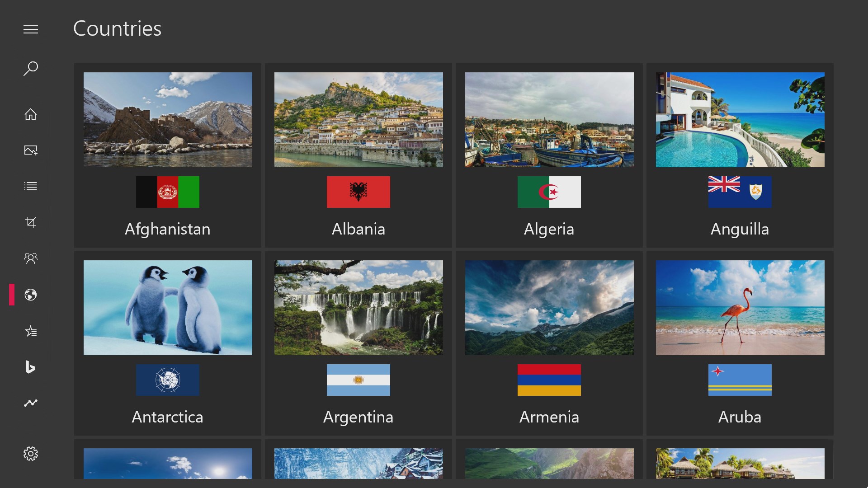Open the Afghanistan fortress photo
Screen dimensions: 868x488
[168, 120]
